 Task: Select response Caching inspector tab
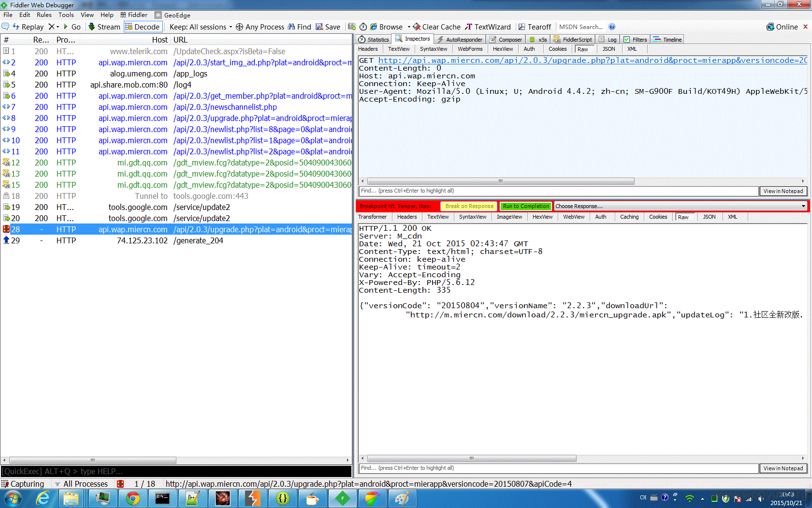(629, 217)
